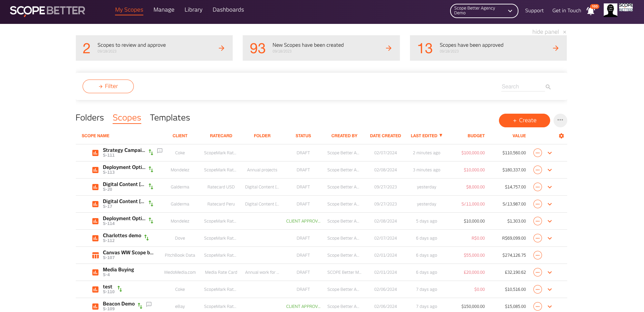Open actions menu for Canvas WW Scope

pos(538,255)
